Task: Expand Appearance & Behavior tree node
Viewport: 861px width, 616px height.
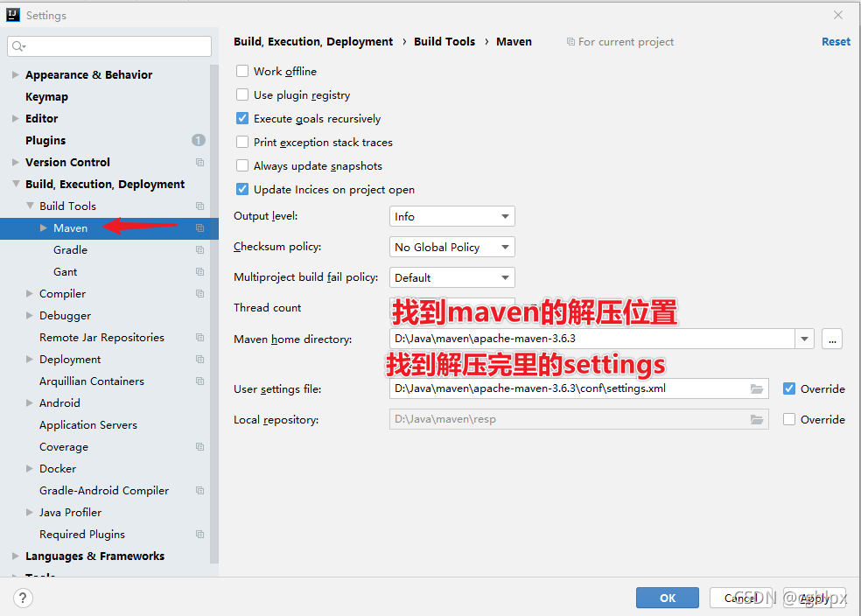Action: (16, 74)
